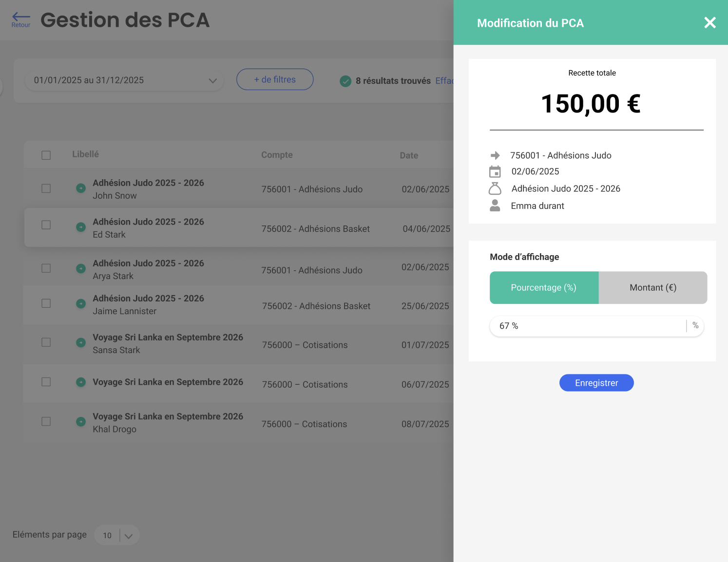The height and width of the screenshot is (562, 728).
Task: Click the 67 % percentage input field
Action: [585, 326]
